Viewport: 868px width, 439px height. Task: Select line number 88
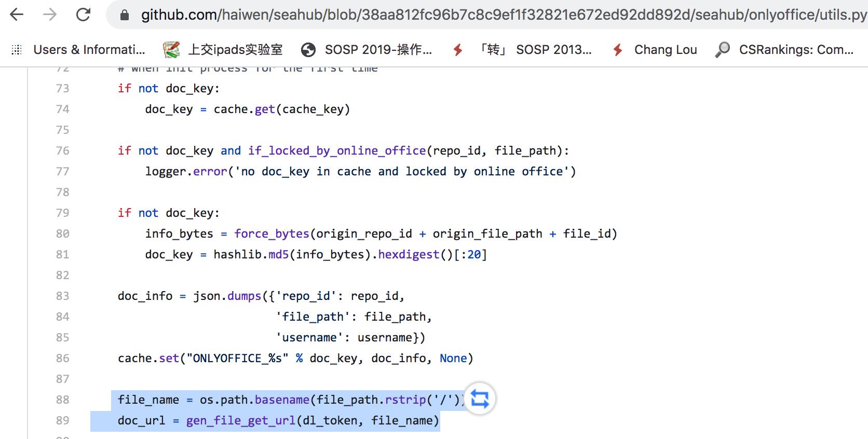click(62, 400)
